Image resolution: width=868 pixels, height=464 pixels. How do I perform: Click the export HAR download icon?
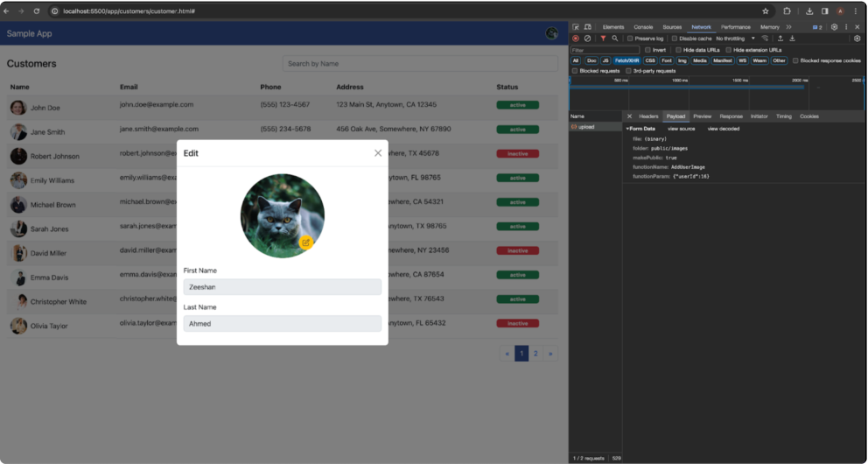(x=792, y=39)
